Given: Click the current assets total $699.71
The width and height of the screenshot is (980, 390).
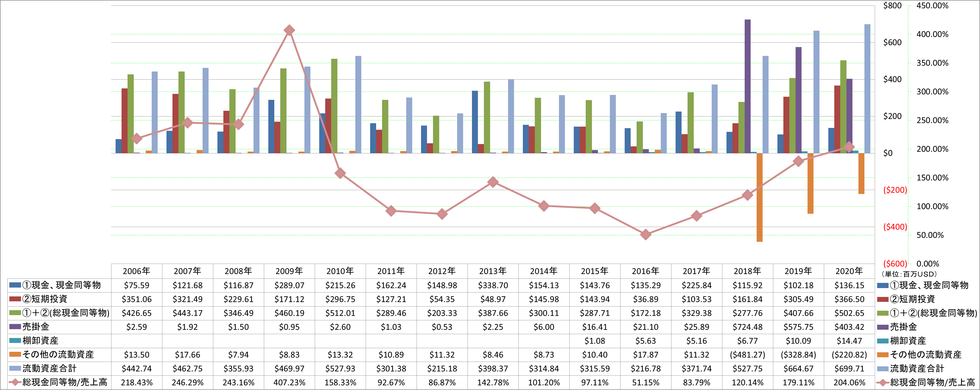Looking at the screenshot, I should coord(850,369).
